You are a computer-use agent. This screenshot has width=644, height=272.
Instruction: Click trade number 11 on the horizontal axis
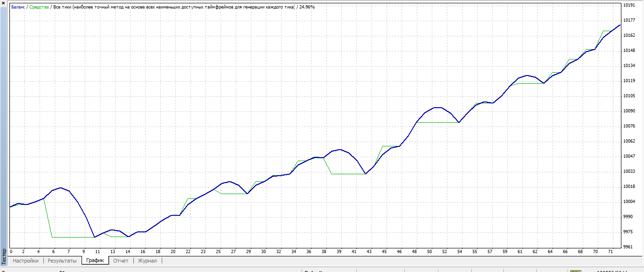tap(98, 252)
